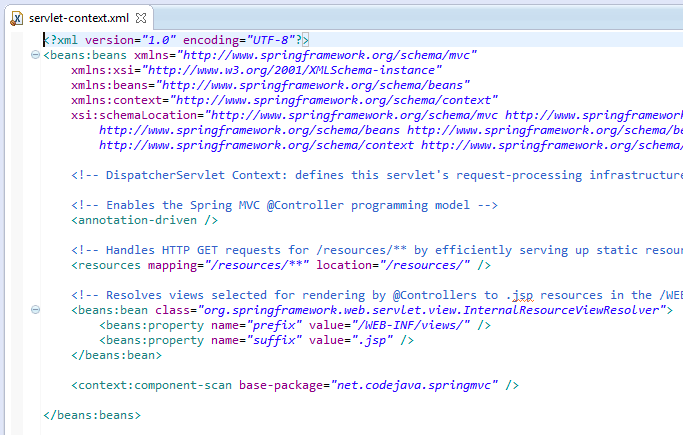Collapse the beans:bean InternalResourceViewResolver element

[x=35, y=310]
